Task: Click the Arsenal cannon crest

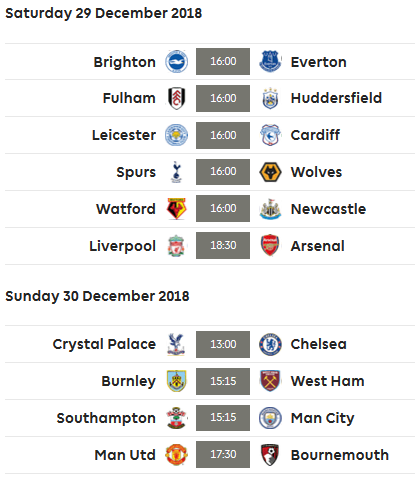Action: click(x=270, y=246)
